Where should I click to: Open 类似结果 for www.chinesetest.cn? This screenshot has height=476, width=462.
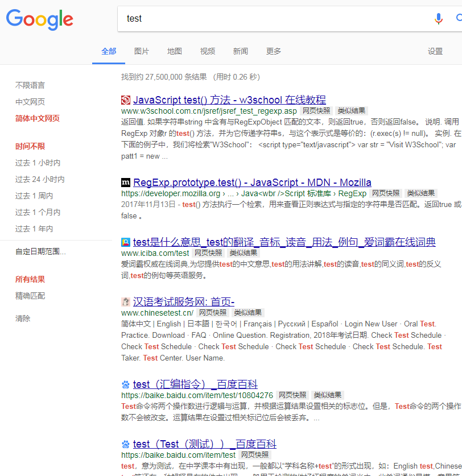click(x=248, y=313)
